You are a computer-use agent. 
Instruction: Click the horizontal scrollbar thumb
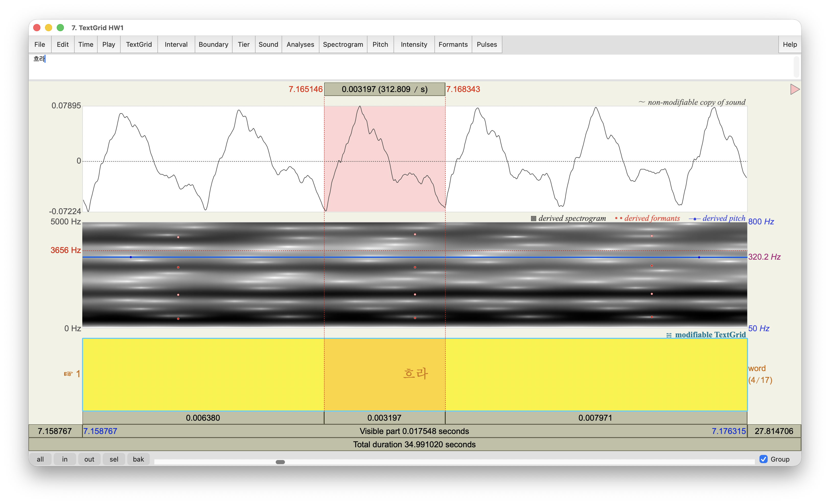point(280,462)
